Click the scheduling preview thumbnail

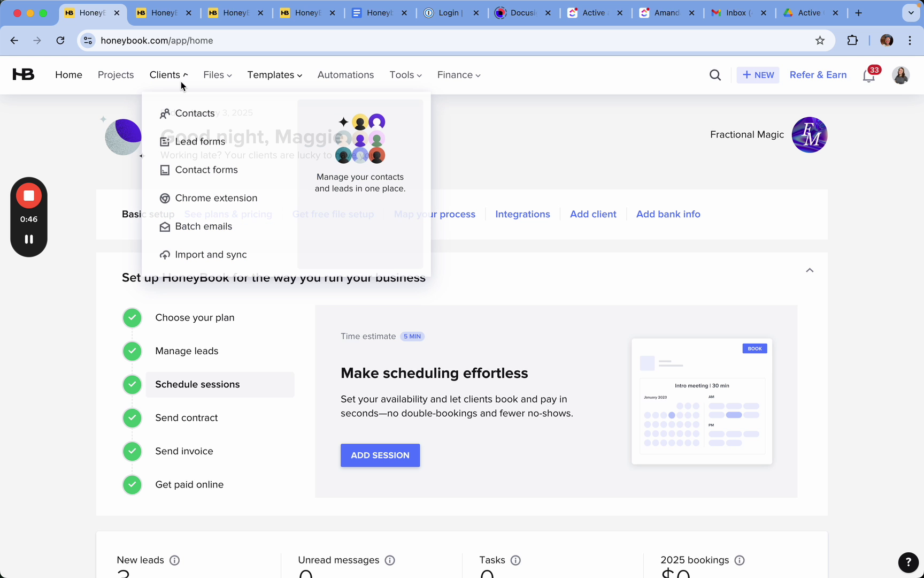(702, 401)
